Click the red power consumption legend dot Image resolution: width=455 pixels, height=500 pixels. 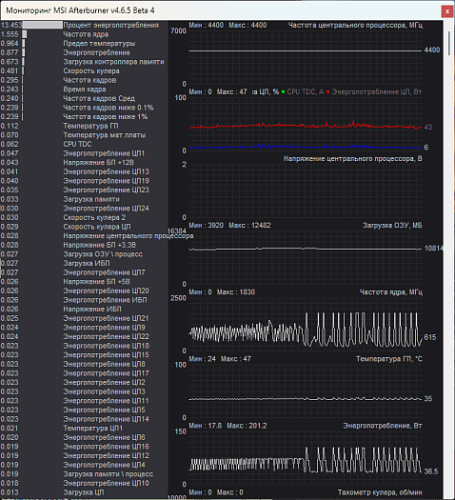pyautogui.click(x=328, y=92)
